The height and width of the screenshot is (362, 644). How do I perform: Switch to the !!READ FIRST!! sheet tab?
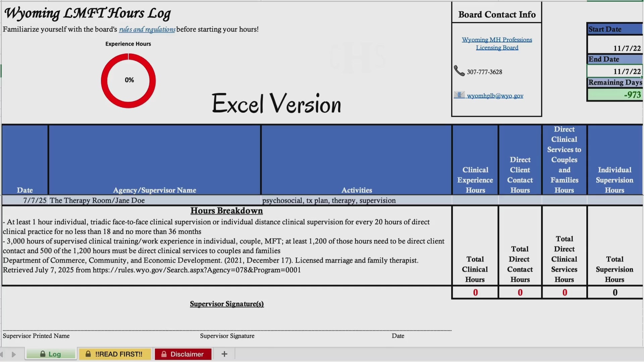[115, 354]
